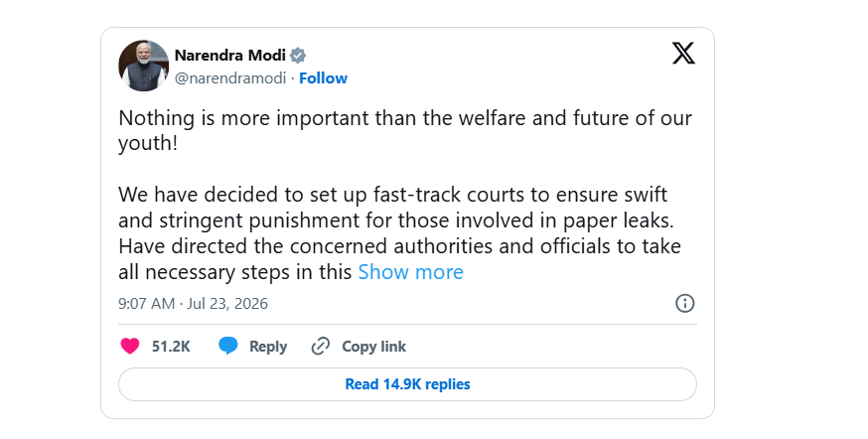Viewport: 868px width, 439px height.
Task: Open the @narendramodi handle link
Action: [230, 78]
